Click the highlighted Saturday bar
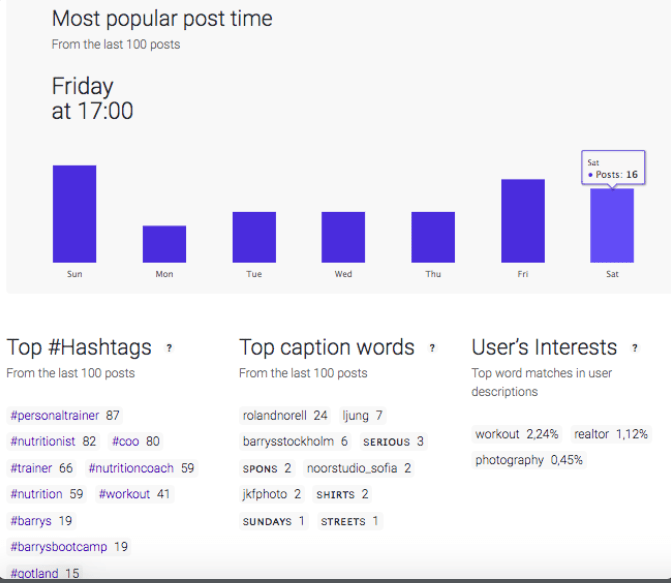This screenshot has height=583, width=671. 612,226
